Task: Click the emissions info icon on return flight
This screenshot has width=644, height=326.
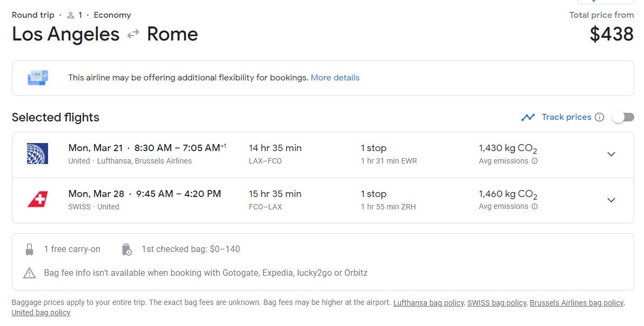Action: [x=534, y=207]
